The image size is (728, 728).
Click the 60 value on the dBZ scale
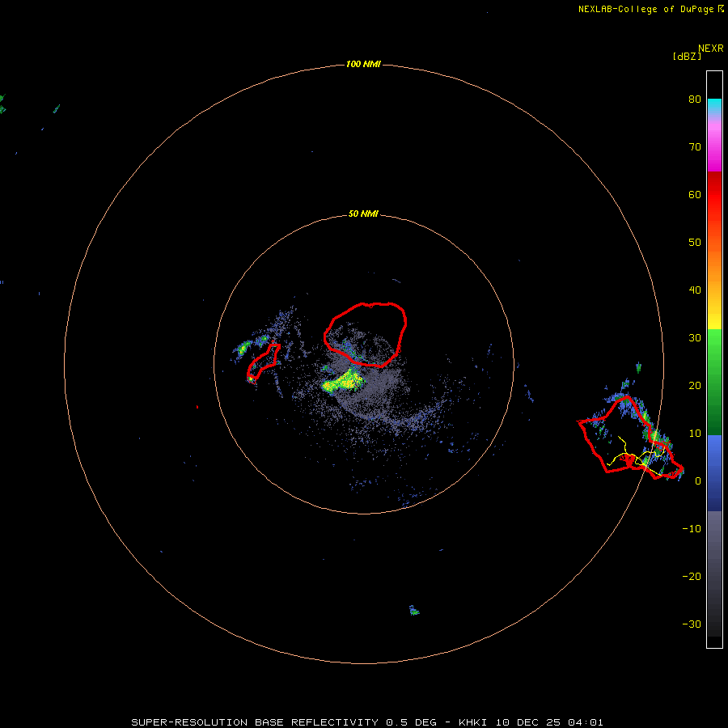coord(695,195)
